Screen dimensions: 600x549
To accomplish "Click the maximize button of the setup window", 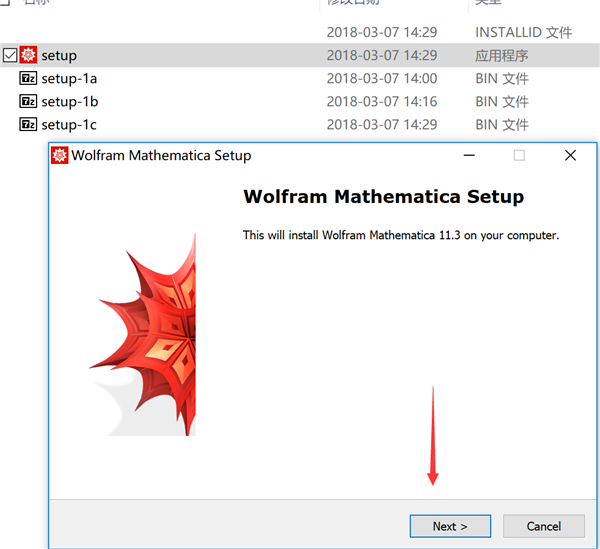I will [519, 155].
